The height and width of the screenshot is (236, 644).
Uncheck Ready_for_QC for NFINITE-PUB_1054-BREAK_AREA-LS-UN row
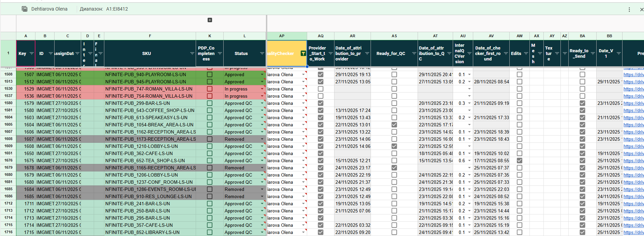coord(394,125)
